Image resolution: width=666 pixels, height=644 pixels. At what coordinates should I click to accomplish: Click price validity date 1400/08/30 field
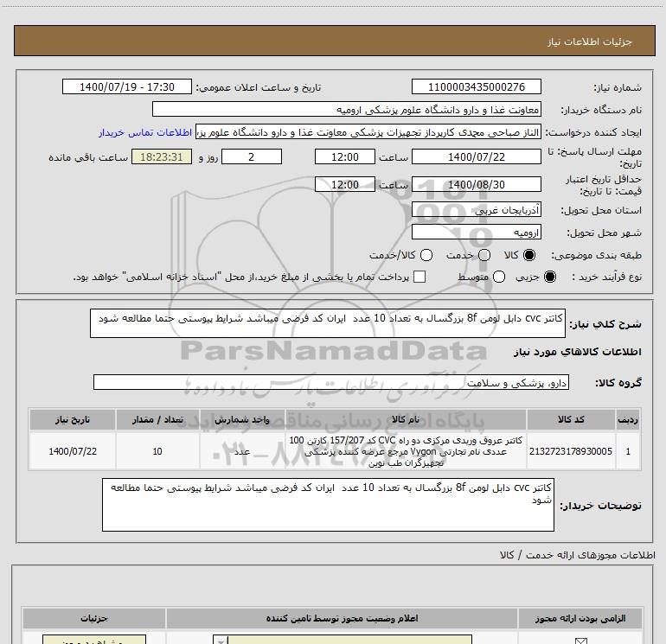click(x=476, y=184)
